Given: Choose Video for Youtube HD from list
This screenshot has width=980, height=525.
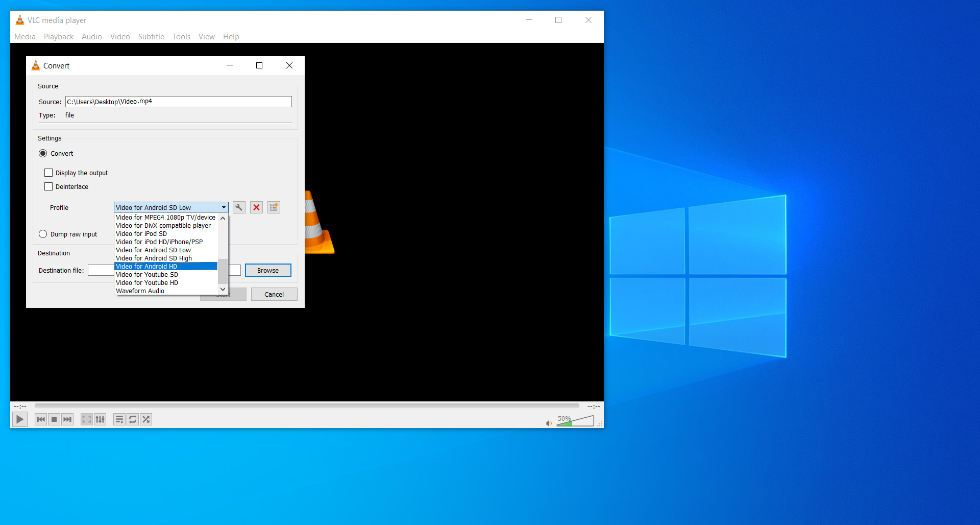Looking at the screenshot, I should tap(147, 283).
